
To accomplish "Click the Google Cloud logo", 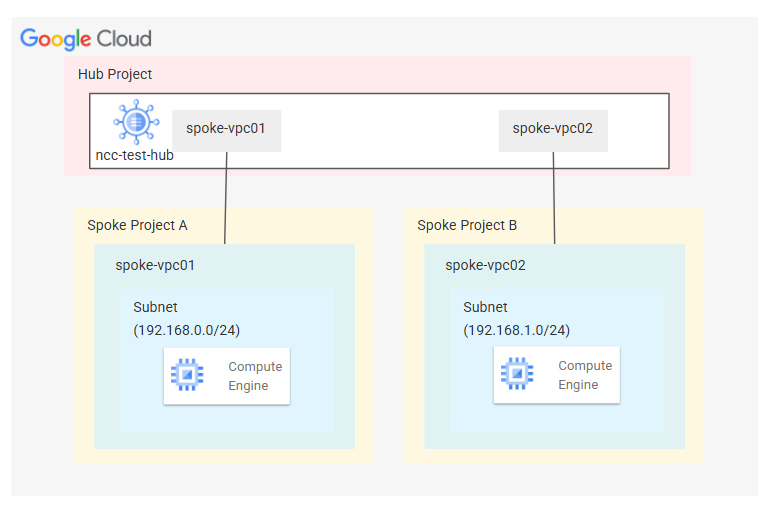I will [86, 39].
